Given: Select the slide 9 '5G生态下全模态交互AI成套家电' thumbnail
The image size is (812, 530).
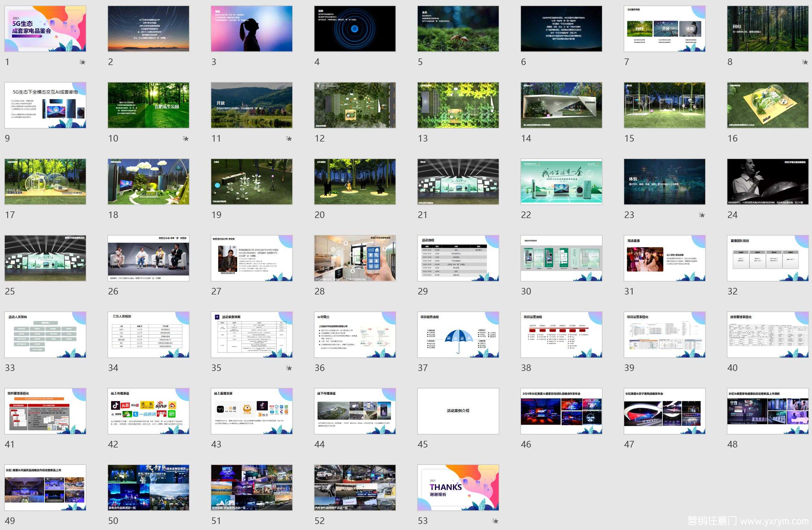Looking at the screenshot, I should (45, 105).
